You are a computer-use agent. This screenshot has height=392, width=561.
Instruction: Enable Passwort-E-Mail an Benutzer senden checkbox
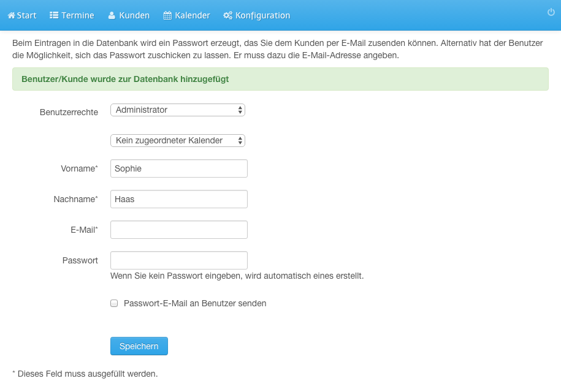click(x=114, y=303)
